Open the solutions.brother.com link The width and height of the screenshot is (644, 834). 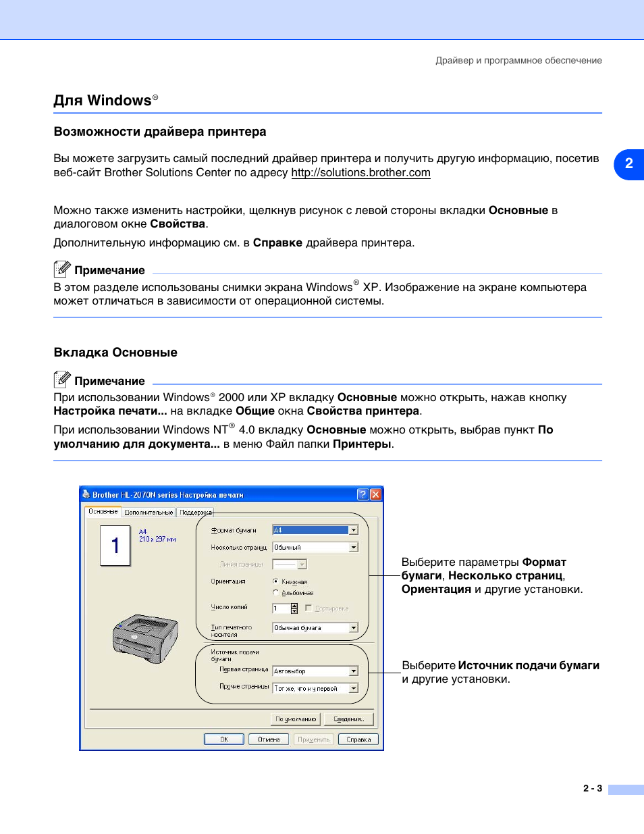(360, 173)
